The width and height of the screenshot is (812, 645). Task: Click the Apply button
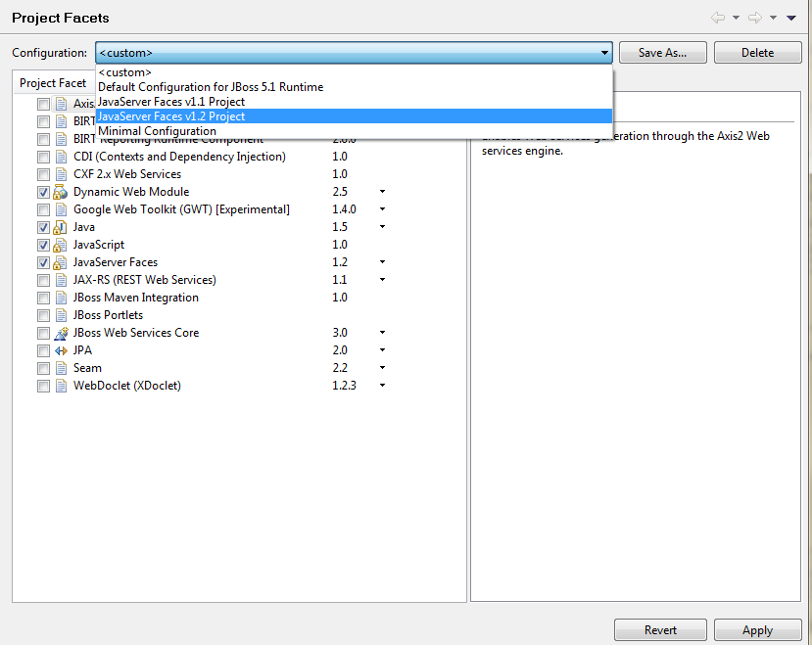pos(757,630)
